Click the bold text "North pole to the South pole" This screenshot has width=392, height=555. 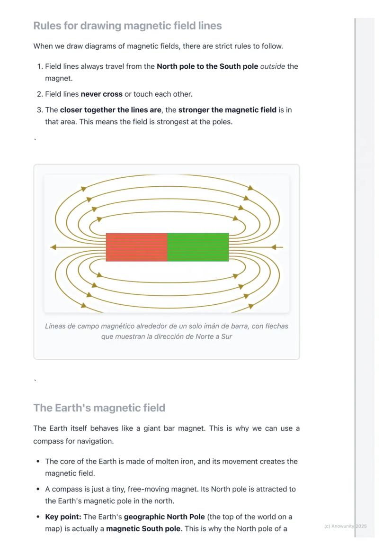click(207, 66)
